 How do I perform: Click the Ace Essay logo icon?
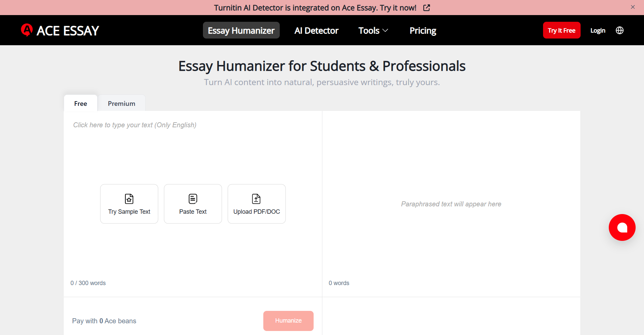pyautogui.click(x=27, y=30)
